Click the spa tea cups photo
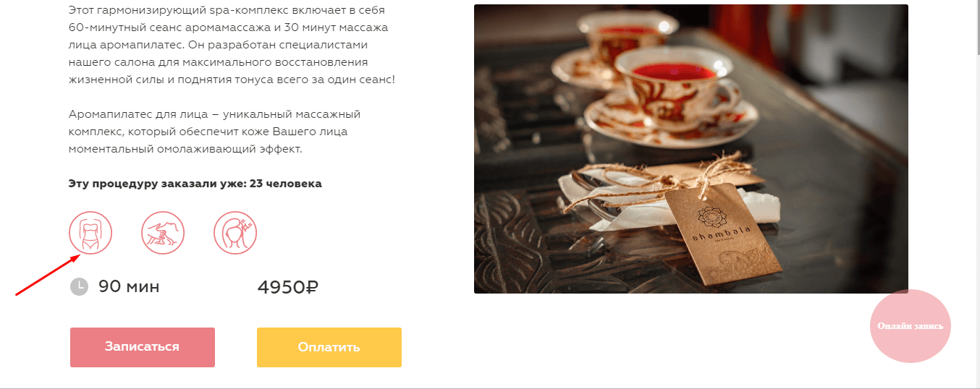980x389 pixels. (x=690, y=149)
